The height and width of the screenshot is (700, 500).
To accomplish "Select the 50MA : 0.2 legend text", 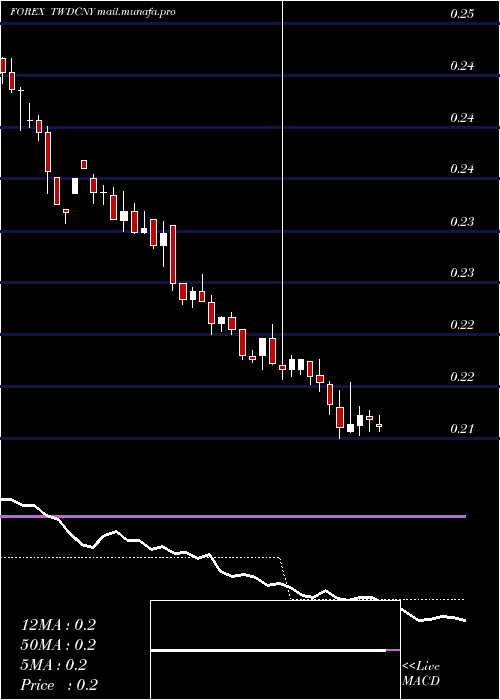I will coord(58,645).
